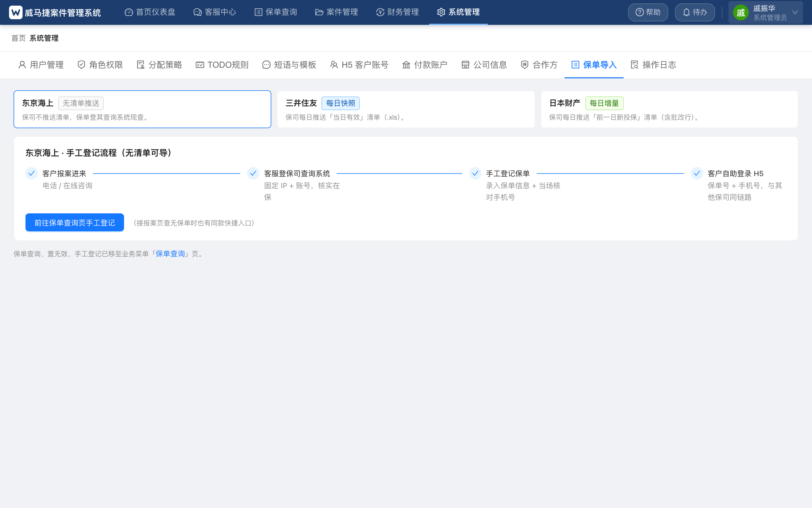Click the checkmark for 手工登记保单 step
The height and width of the screenshot is (508, 812).
coord(475,173)
